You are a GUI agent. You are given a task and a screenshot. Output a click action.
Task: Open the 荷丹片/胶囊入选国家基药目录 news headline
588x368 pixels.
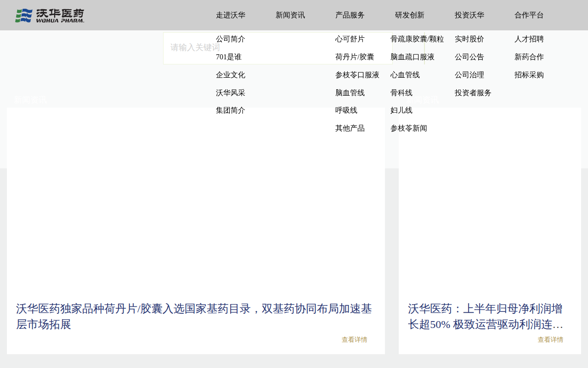point(194,316)
